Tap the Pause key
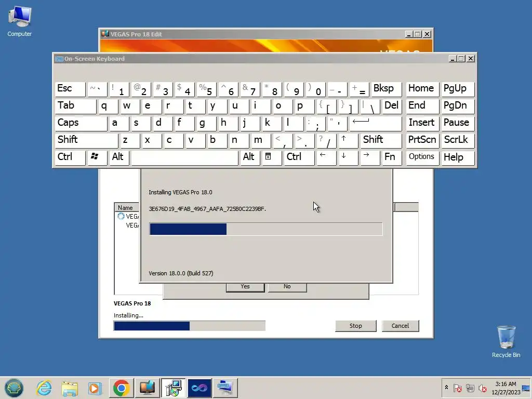 (458, 123)
